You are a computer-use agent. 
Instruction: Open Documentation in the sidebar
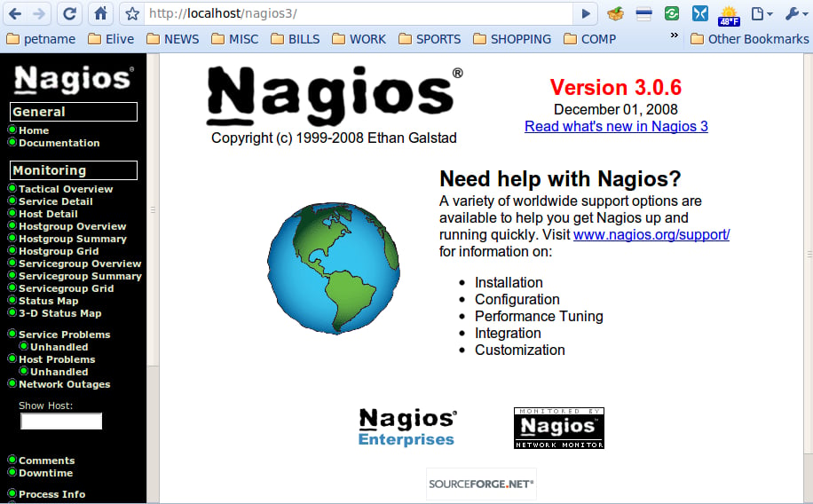pos(59,143)
